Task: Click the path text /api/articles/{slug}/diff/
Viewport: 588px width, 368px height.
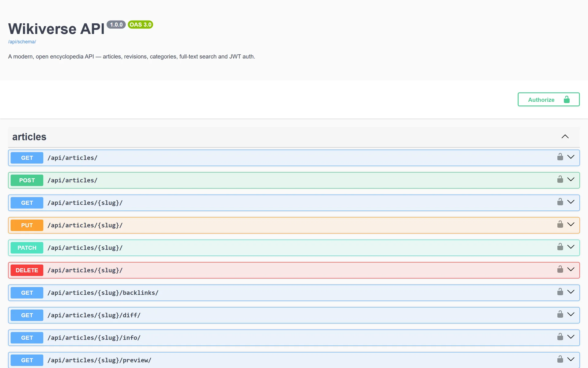Action: coord(94,315)
